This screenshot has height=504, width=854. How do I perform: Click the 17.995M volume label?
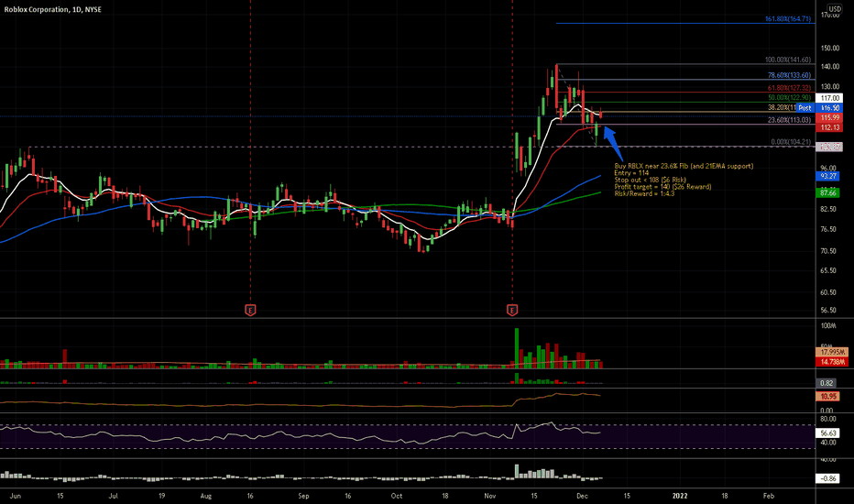(x=832, y=353)
